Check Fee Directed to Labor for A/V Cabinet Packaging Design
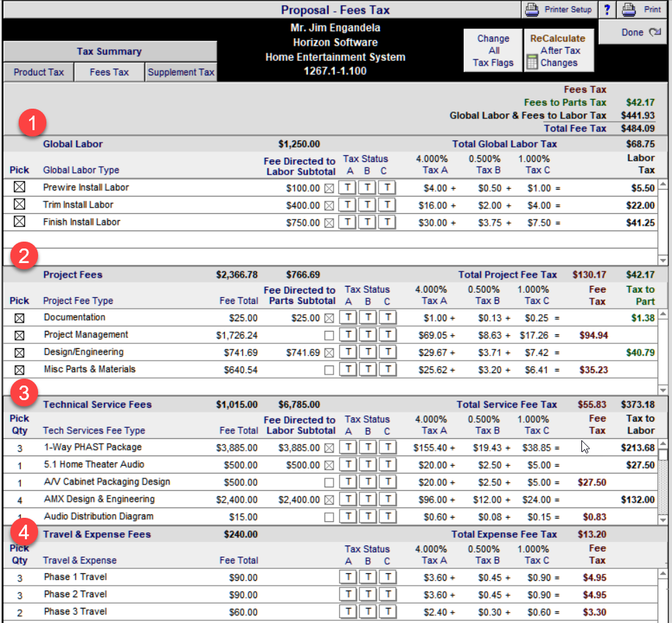Screen dimensions: 672x623 pyautogui.click(x=329, y=482)
